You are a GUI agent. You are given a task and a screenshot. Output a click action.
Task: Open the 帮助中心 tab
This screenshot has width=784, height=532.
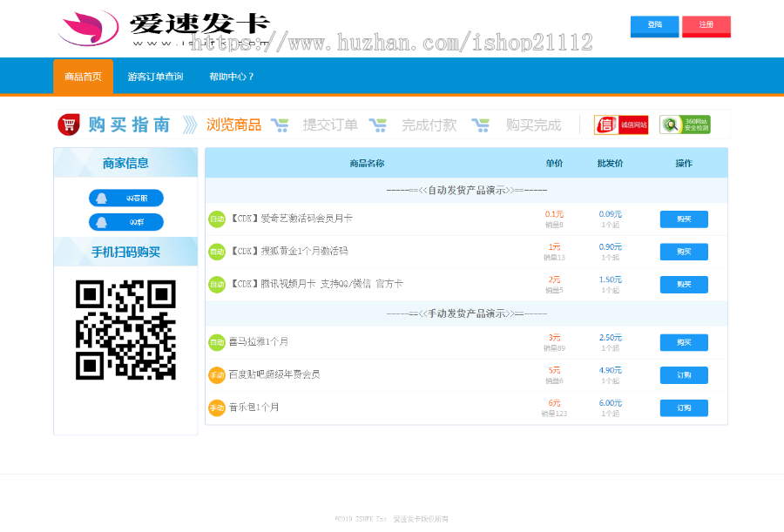point(231,77)
